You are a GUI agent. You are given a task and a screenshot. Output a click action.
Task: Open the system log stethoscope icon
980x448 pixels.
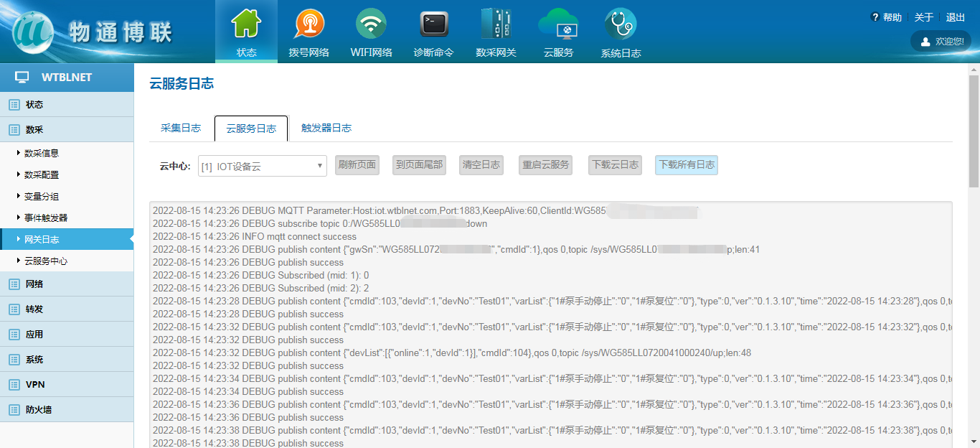[621, 25]
